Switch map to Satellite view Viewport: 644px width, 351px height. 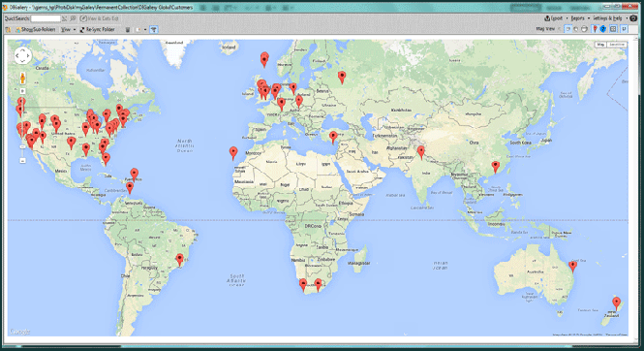[617, 45]
